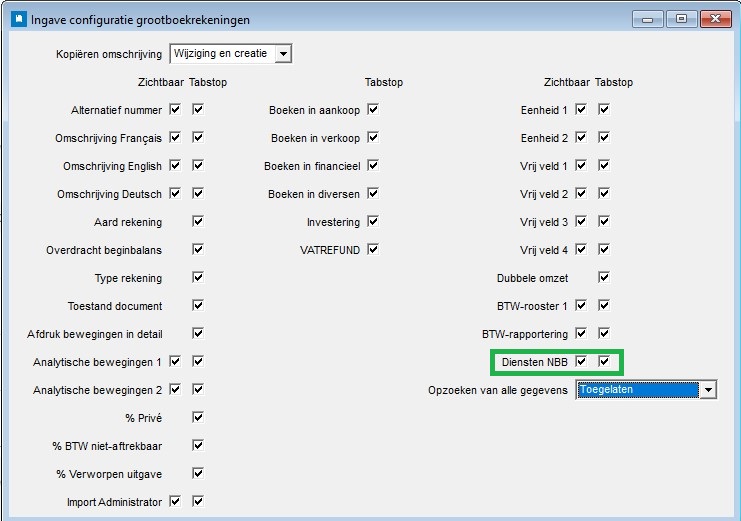Toggle Diensten NBB Tabstop checkbox
Screen dimensions: 741x521
(604, 361)
